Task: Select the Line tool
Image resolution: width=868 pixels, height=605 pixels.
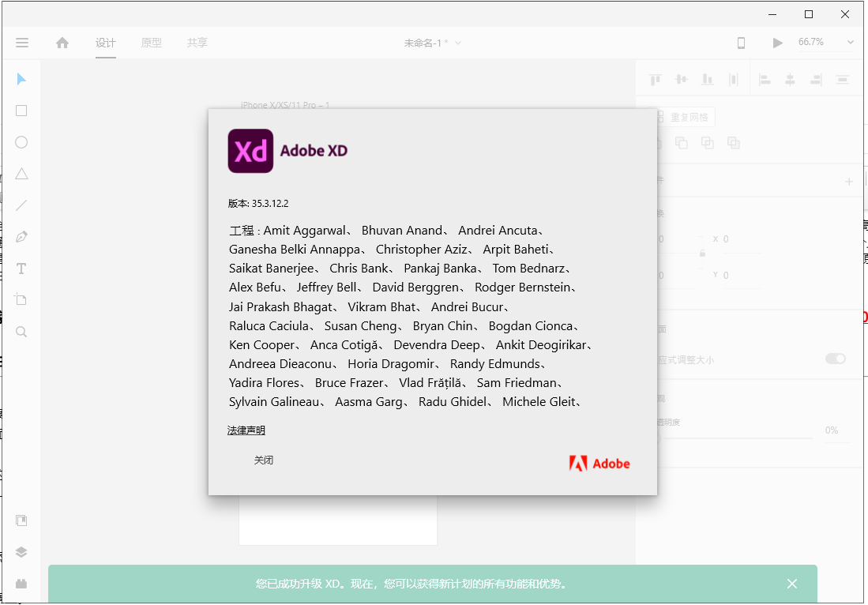Action: click(x=21, y=205)
